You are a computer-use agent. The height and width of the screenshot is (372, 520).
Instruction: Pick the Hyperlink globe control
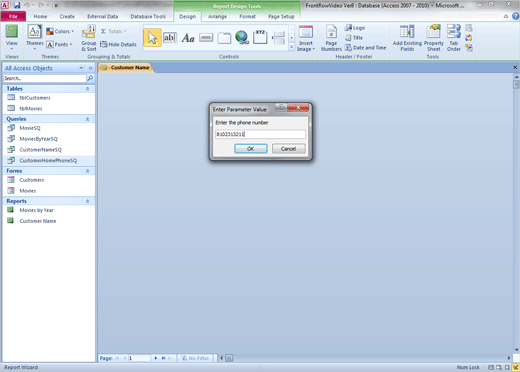tap(242, 38)
